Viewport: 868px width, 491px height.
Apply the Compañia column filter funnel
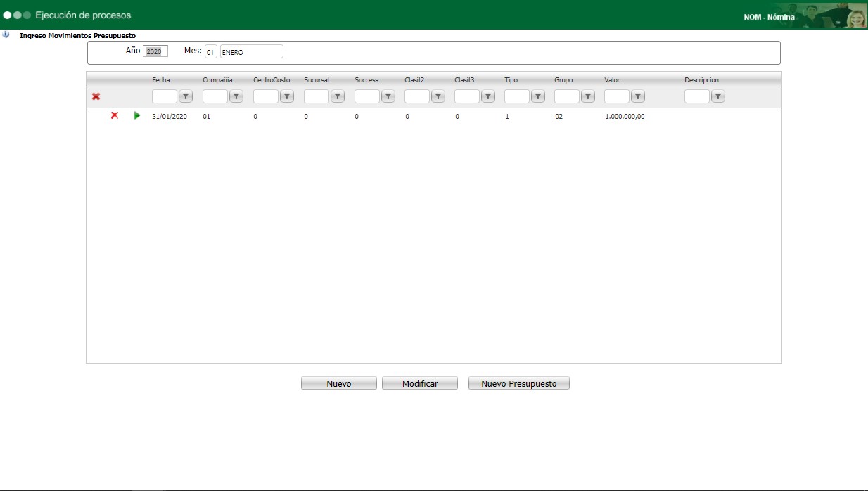[x=236, y=96]
